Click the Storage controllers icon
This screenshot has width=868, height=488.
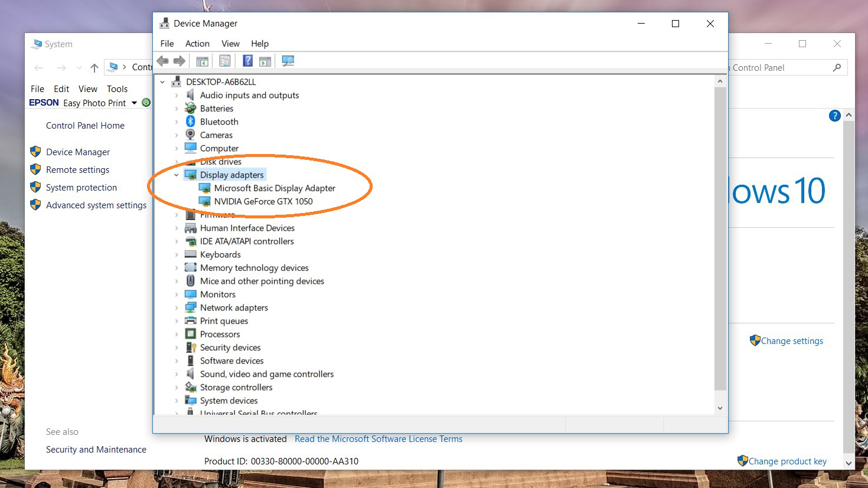(x=190, y=387)
